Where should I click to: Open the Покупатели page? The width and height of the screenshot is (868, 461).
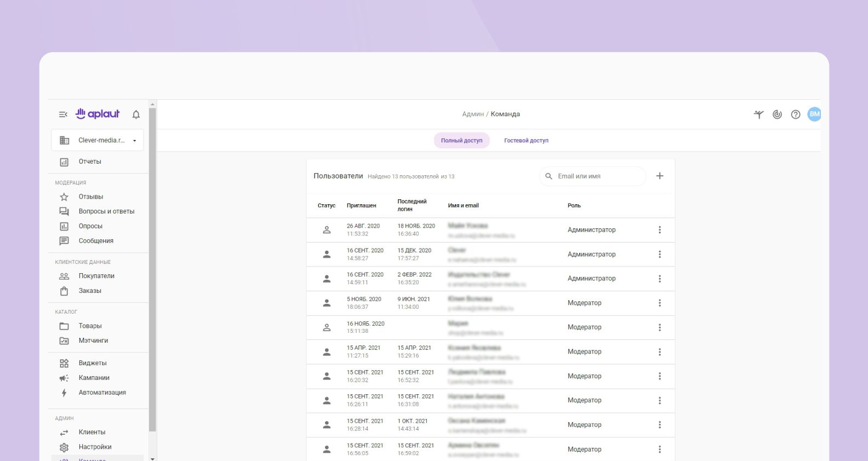pyautogui.click(x=96, y=276)
